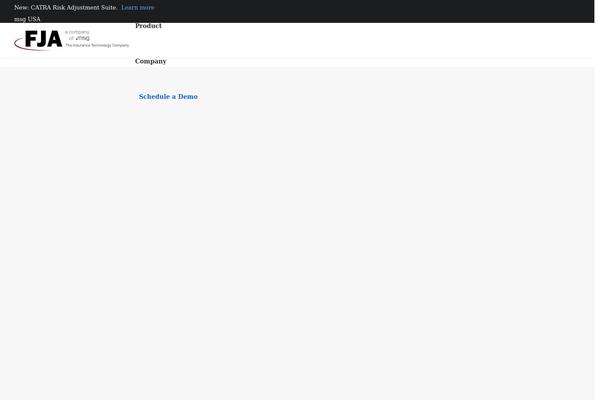Click the CATRA Risk Adjustment Suite announcement text
The height and width of the screenshot is (400, 600).
[x=66, y=8]
